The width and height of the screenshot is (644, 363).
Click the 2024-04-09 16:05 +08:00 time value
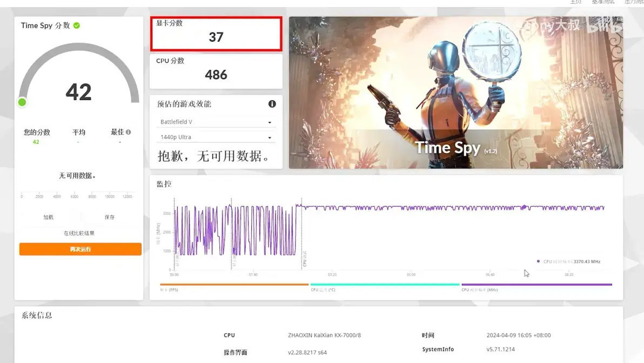point(519,335)
